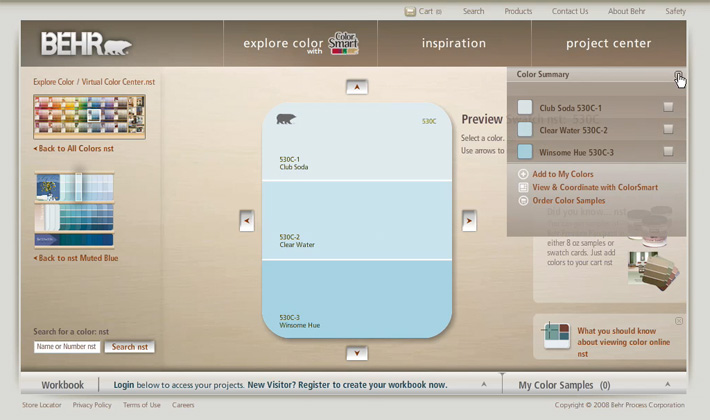Click the bear icon on swatch card
The image size is (710, 420).
[x=286, y=119]
